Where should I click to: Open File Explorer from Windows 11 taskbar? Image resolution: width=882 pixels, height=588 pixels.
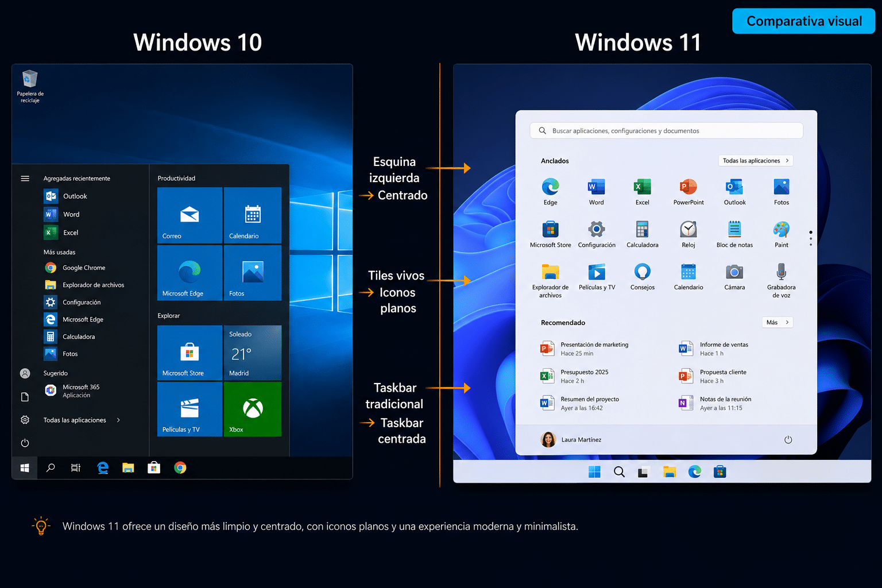(x=670, y=472)
